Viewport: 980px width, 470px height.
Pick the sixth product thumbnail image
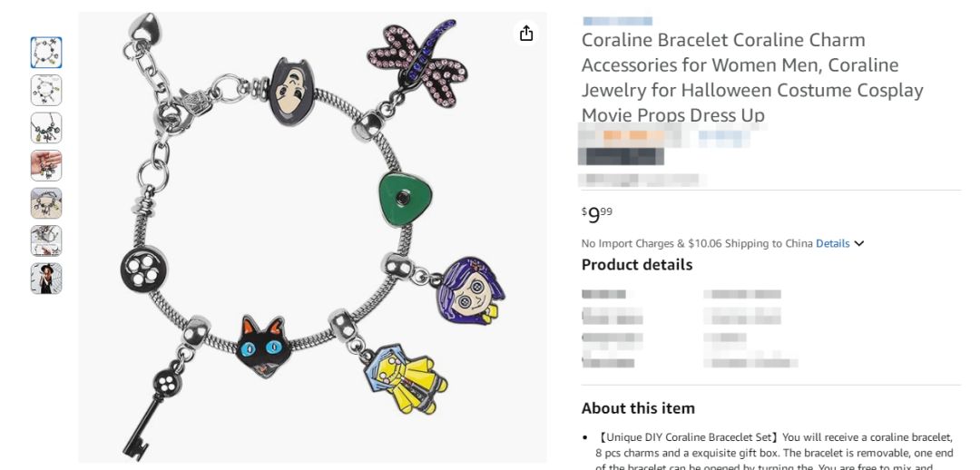point(46,240)
